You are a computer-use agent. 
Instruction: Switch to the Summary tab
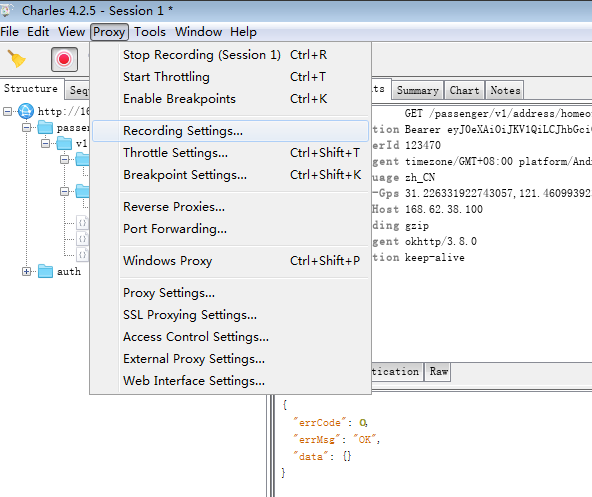pos(418,91)
